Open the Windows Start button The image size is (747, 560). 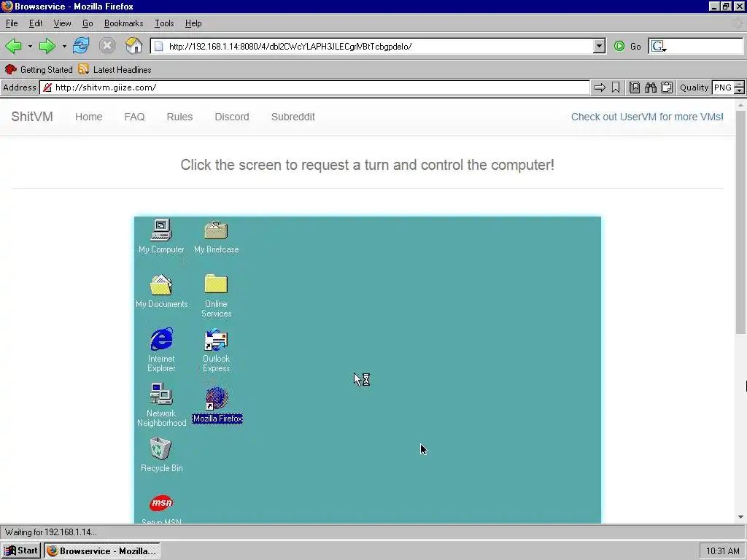(x=20, y=551)
